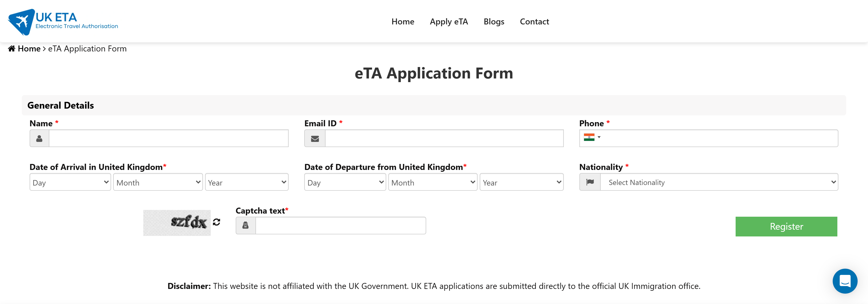Go to Apply eTA menu item
868x304 pixels.
pos(449,22)
